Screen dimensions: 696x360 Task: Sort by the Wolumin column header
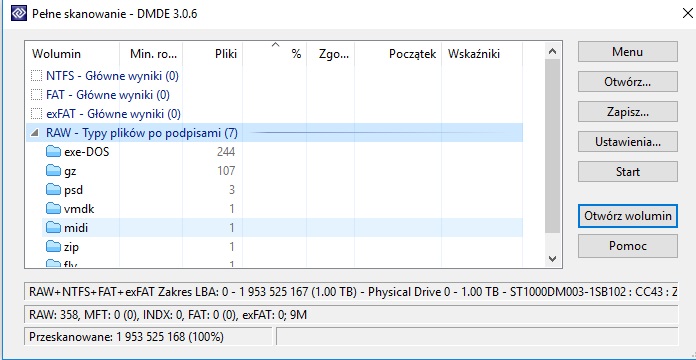click(x=72, y=54)
